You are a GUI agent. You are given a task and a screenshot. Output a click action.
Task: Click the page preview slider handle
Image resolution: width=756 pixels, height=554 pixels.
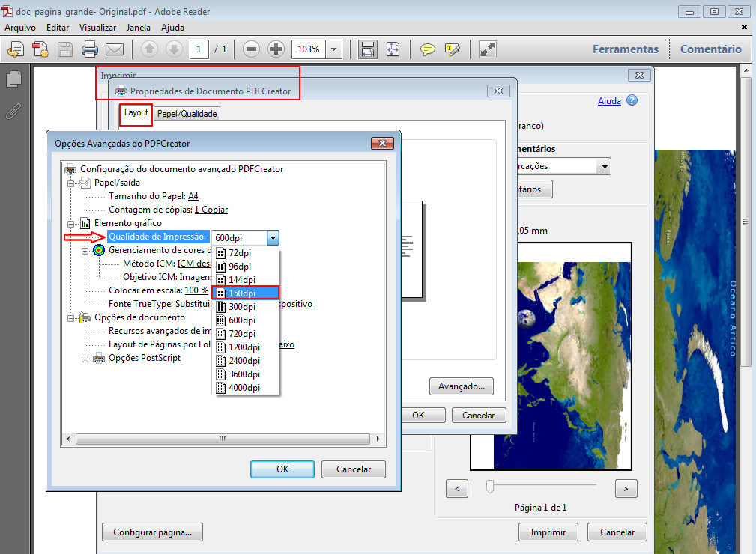[x=490, y=487]
